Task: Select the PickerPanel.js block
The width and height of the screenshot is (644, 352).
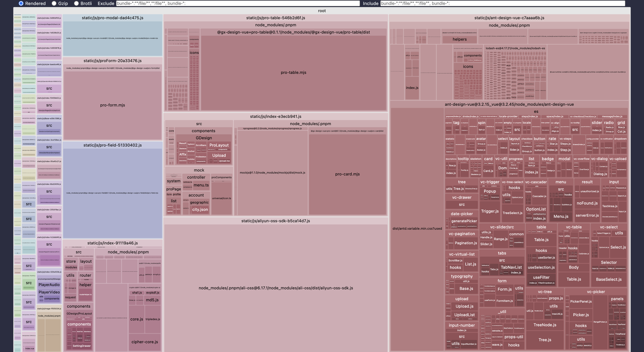Action: (x=581, y=301)
